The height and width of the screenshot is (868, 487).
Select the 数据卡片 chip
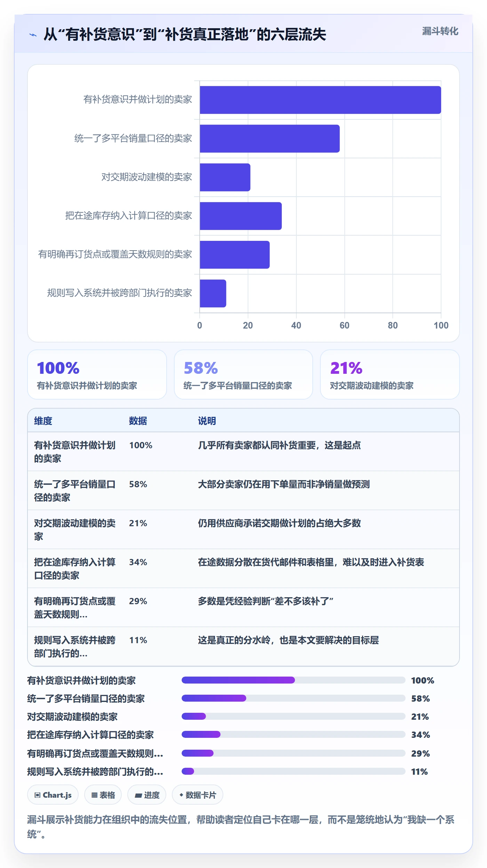click(198, 795)
